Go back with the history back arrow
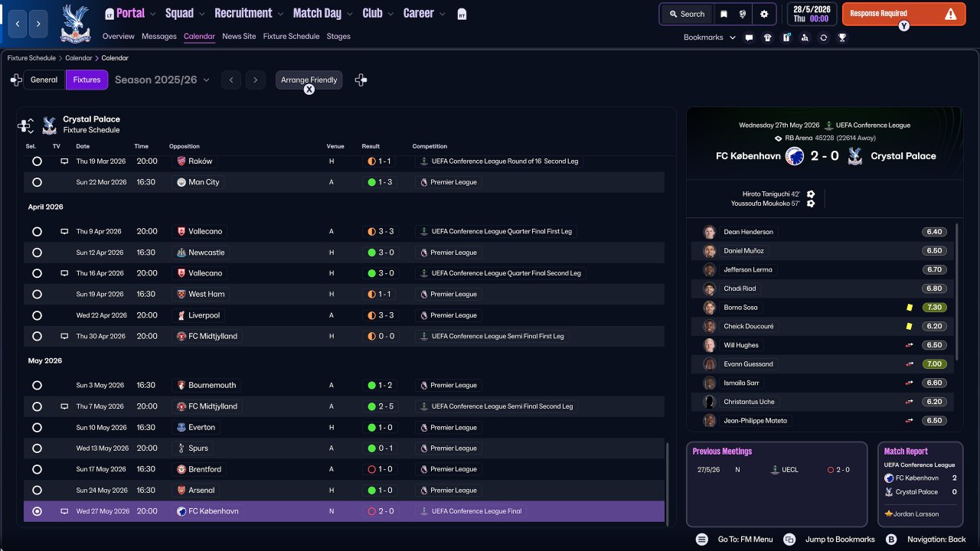 tap(18, 24)
